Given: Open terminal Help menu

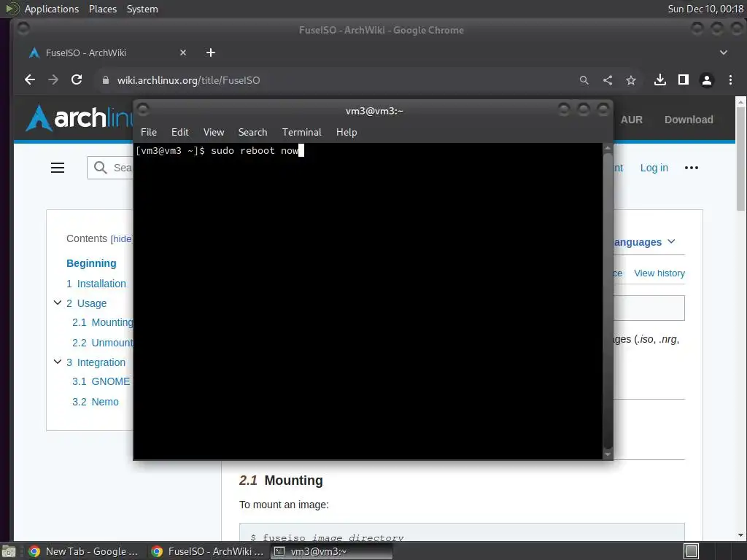Looking at the screenshot, I should coord(347,132).
